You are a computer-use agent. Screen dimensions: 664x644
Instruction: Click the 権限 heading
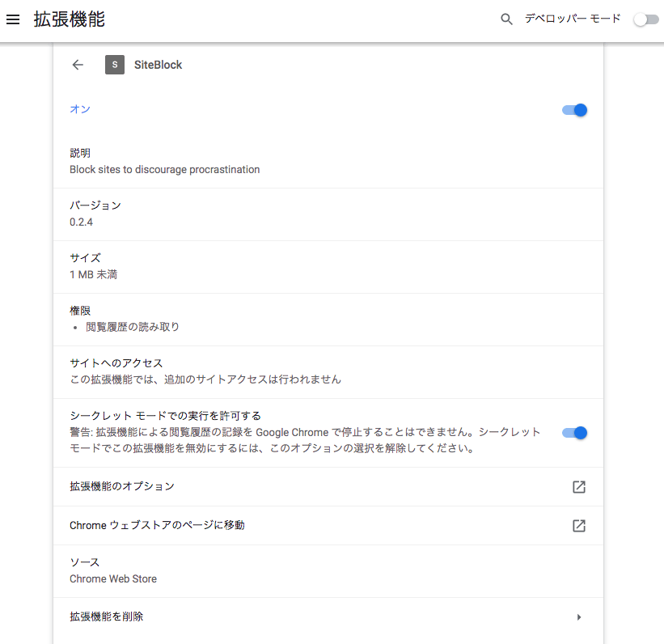click(80, 311)
